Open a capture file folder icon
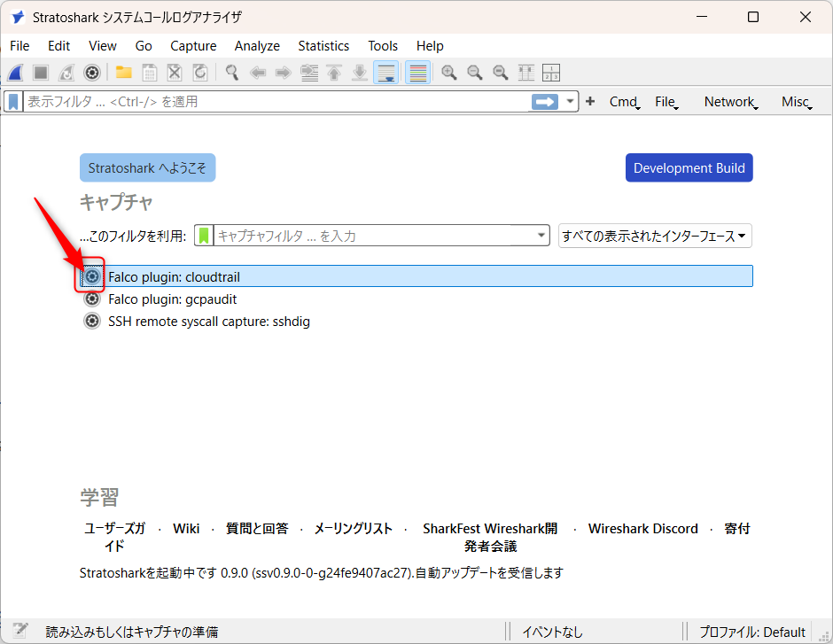833x644 pixels. tap(124, 73)
